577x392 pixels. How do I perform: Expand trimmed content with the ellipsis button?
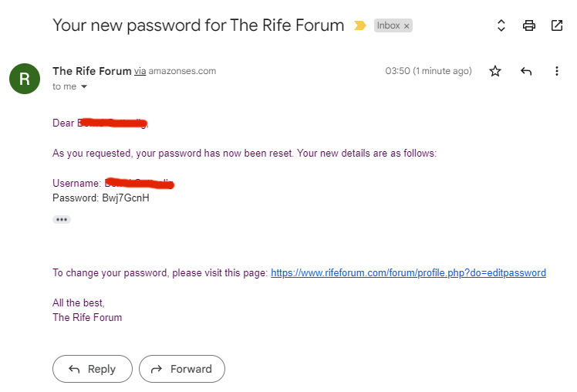click(62, 219)
